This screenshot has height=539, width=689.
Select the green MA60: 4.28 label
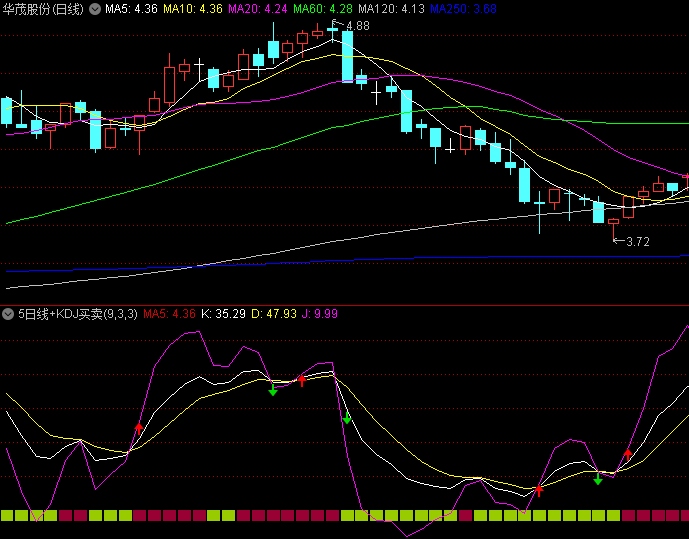pyautogui.click(x=323, y=9)
